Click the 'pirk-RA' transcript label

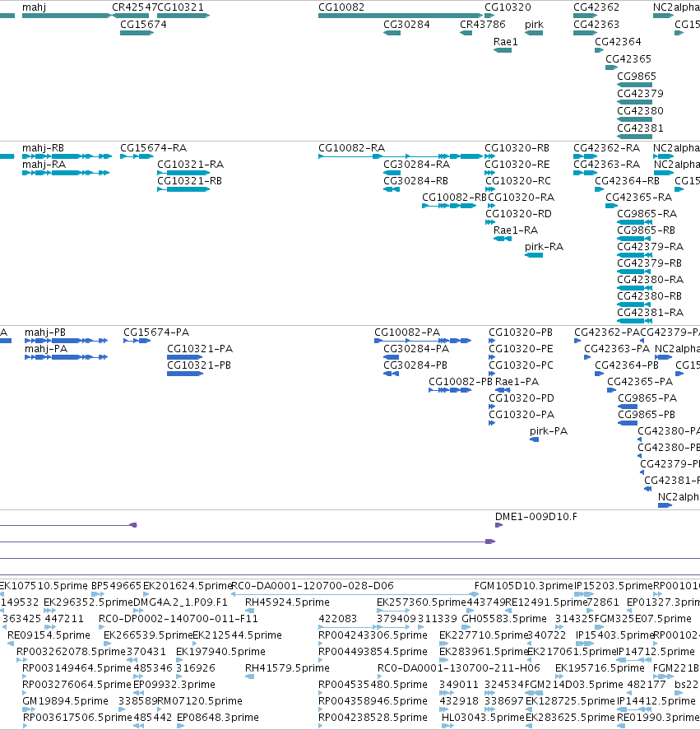[x=544, y=246]
